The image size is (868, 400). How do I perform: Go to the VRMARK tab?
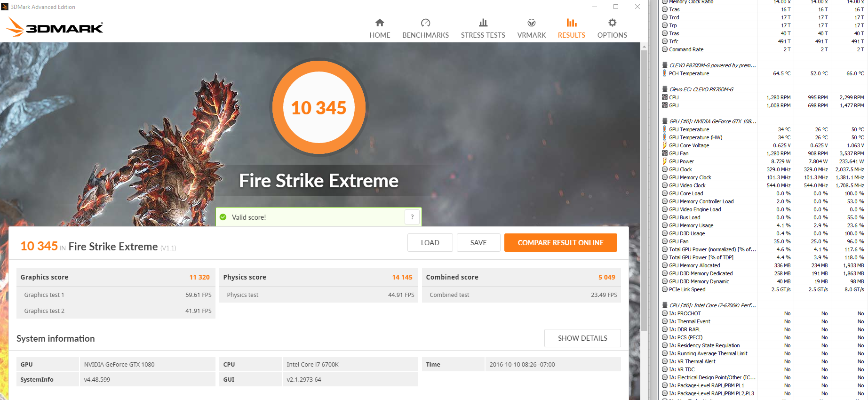pos(532,29)
